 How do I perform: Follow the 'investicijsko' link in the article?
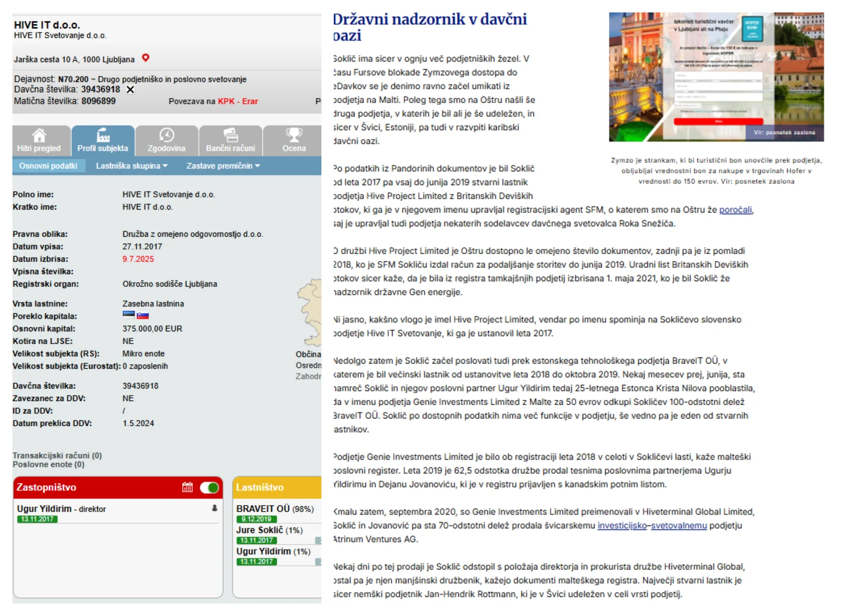pyautogui.click(x=622, y=525)
